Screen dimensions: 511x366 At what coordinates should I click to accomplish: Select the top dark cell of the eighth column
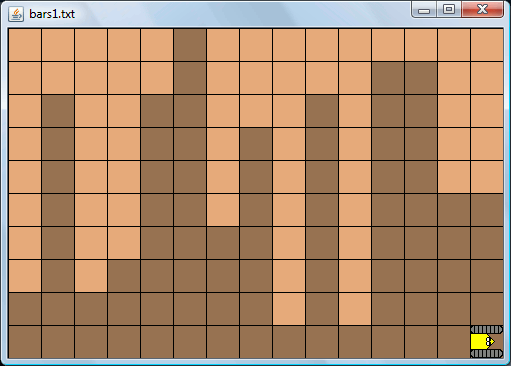(x=256, y=144)
